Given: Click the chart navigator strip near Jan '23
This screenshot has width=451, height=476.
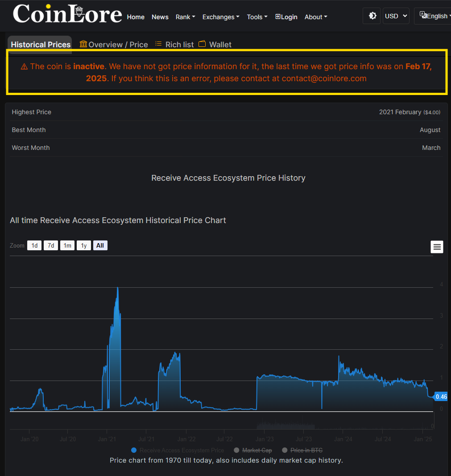Looking at the screenshot, I should pos(265,423).
